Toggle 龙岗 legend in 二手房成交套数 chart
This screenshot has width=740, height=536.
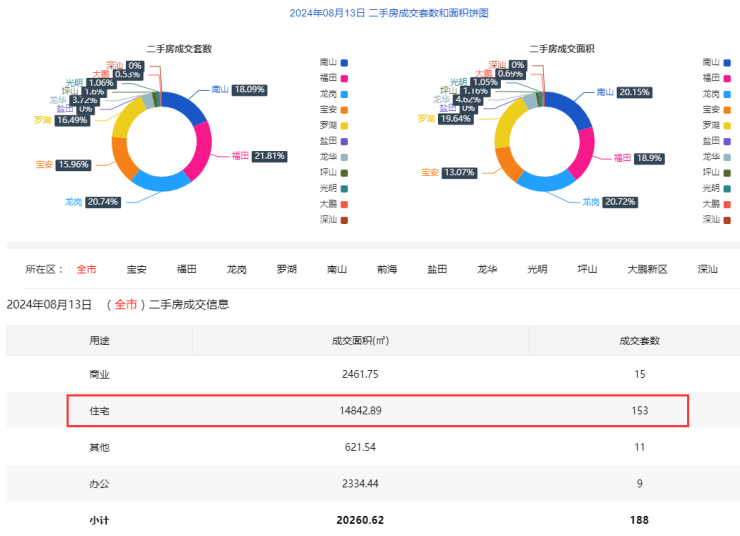(334, 94)
